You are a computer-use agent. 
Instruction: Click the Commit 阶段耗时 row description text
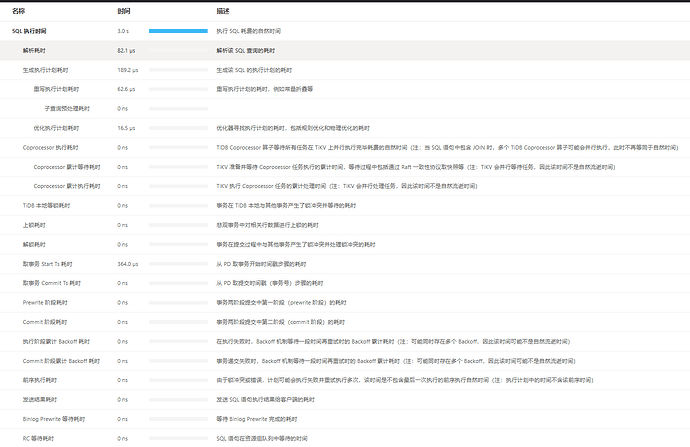(280, 322)
